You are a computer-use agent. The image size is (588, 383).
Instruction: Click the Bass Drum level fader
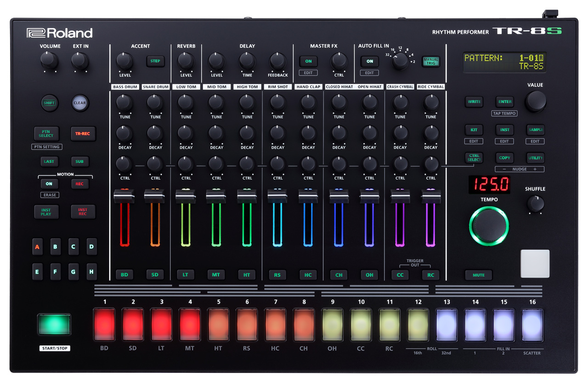click(124, 196)
